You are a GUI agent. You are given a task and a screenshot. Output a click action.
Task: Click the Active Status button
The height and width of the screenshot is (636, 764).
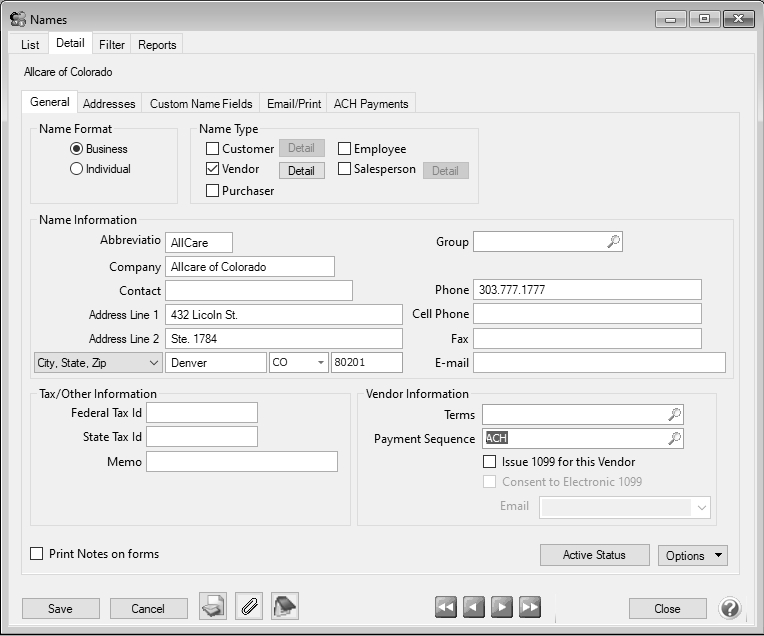click(594, 556)
